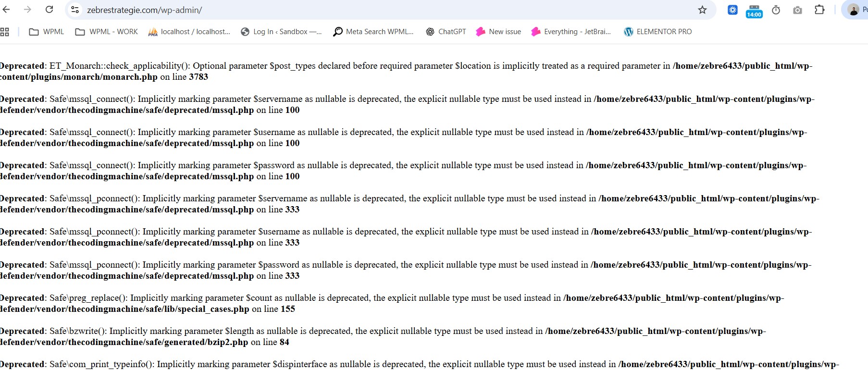This screenshot has height=370, width=868.
Task: Open the Meta Search WPML bookmark
Action: coord(373,32)
